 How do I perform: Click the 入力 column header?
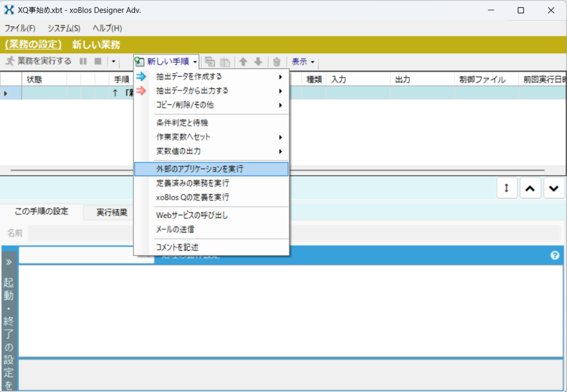pos(358,79)
